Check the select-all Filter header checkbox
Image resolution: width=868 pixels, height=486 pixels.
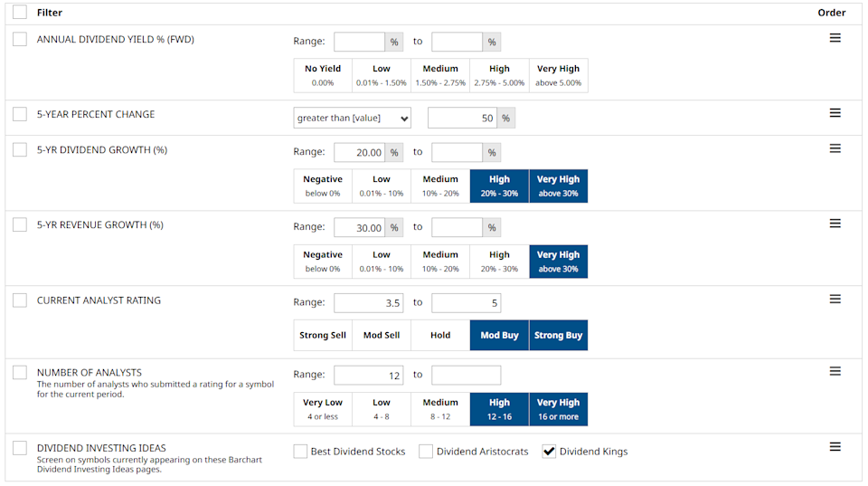[20, 13]
